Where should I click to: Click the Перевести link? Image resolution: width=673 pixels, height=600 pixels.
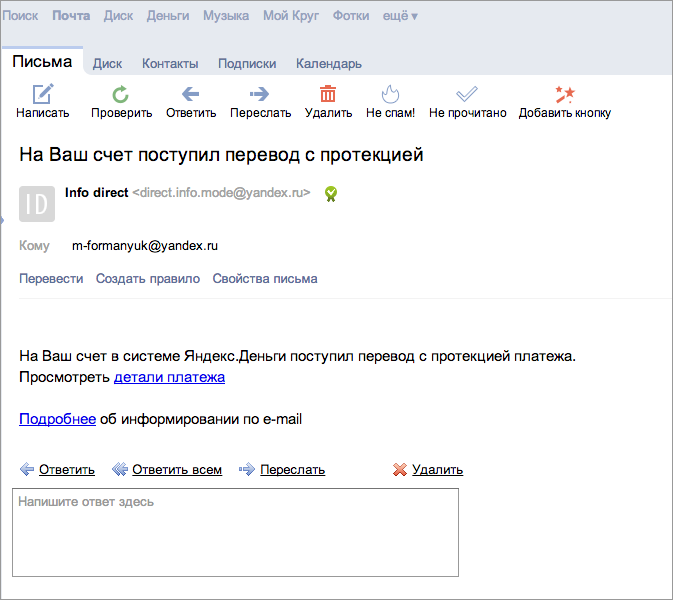pyautogui.click(x=51, y=279)
